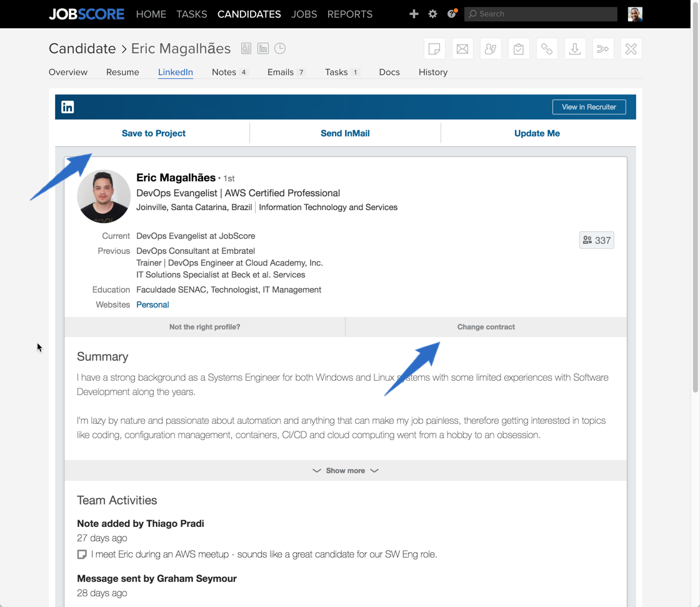
Task: Click 'Faculdade SENAC, Technologist, IT Management' text
Action: pos(229,290)
